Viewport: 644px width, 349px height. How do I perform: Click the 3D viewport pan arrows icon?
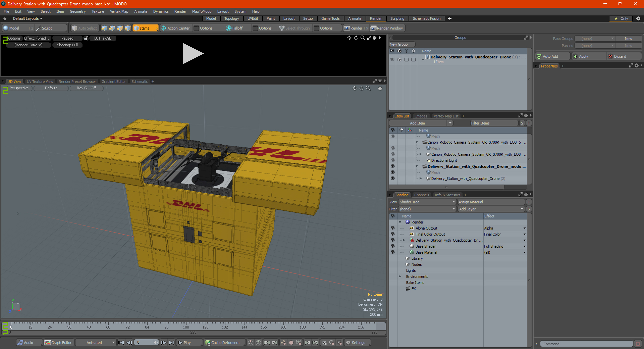355,88
